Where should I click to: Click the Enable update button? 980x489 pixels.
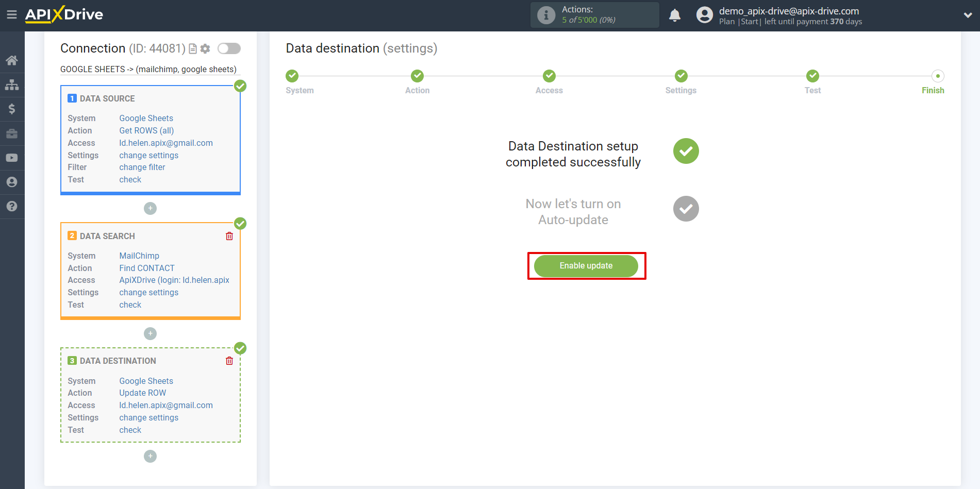pyautogui.click(x=586, y=266)
